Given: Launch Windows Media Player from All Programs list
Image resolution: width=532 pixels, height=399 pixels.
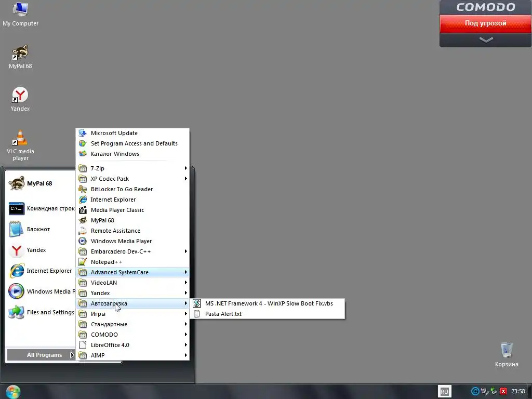Looking at the screenshot, I should [x=132, y=241].
